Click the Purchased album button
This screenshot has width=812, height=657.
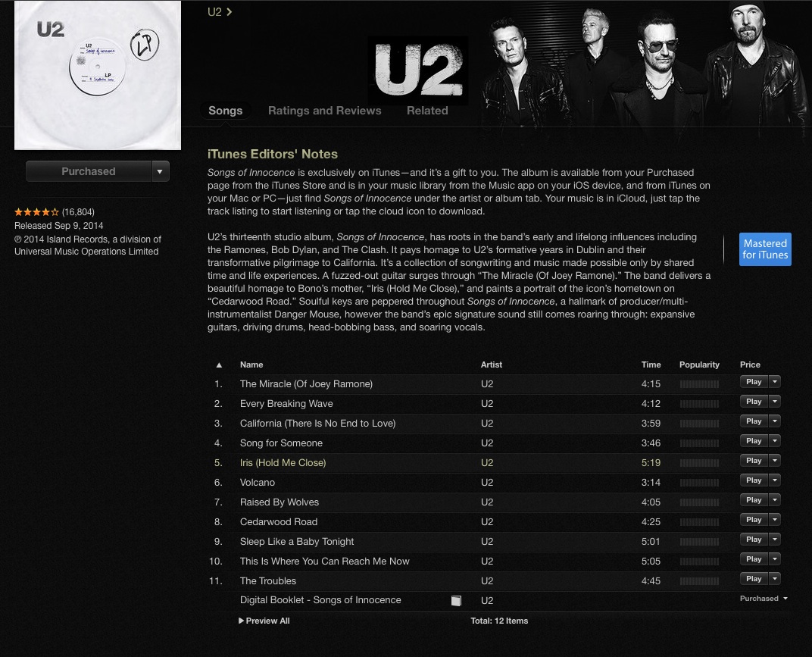(89, 171)
